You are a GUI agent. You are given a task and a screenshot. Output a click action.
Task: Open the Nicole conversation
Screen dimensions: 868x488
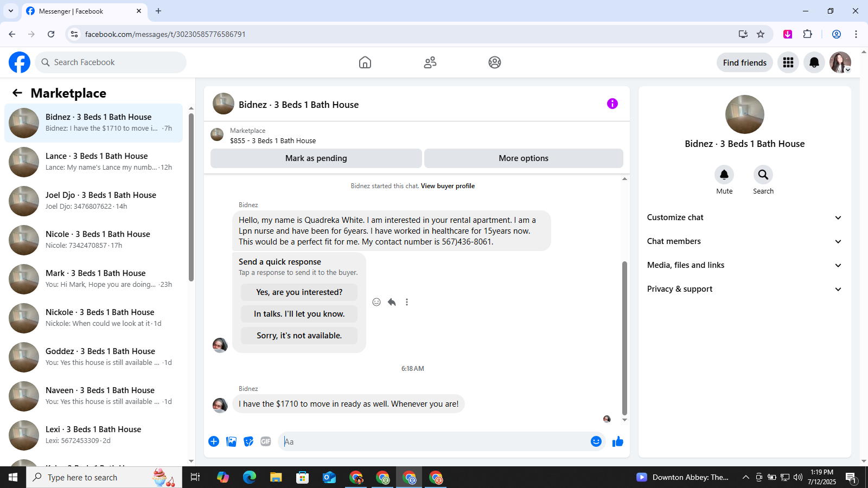coord(93,240)
